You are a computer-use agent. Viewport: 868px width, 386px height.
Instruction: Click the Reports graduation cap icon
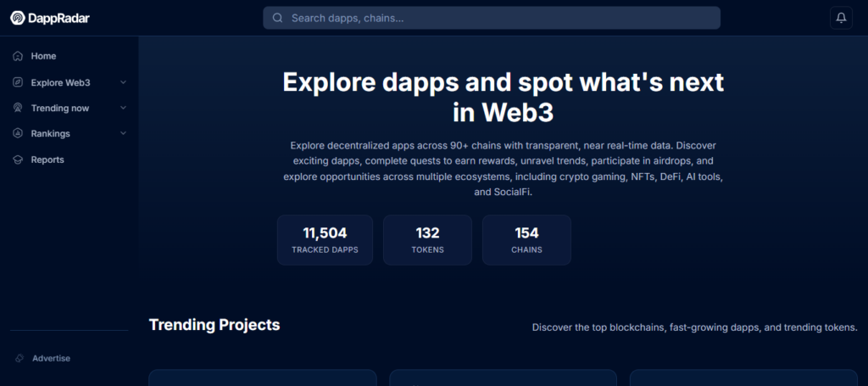[x=18, y=159]
